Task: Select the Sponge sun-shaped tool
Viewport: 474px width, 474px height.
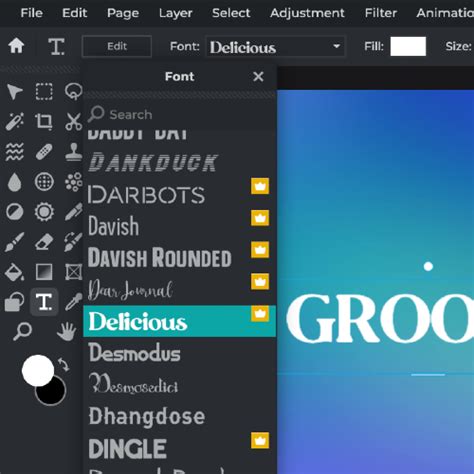Action: click(x=44, y=212)
